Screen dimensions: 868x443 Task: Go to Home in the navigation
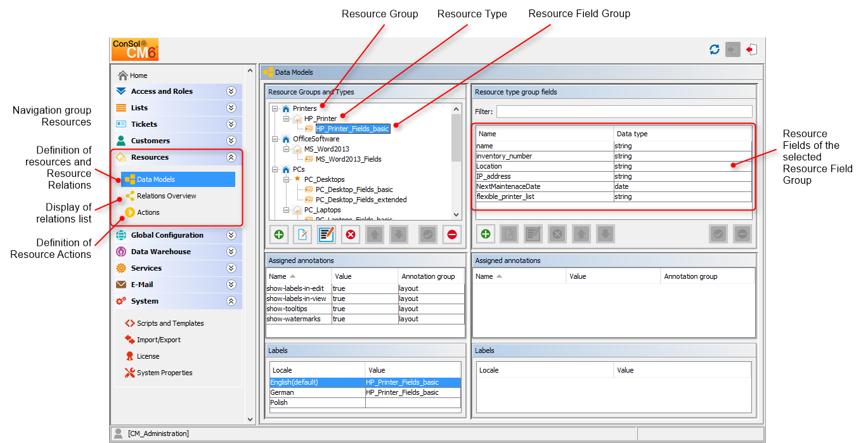139,75
